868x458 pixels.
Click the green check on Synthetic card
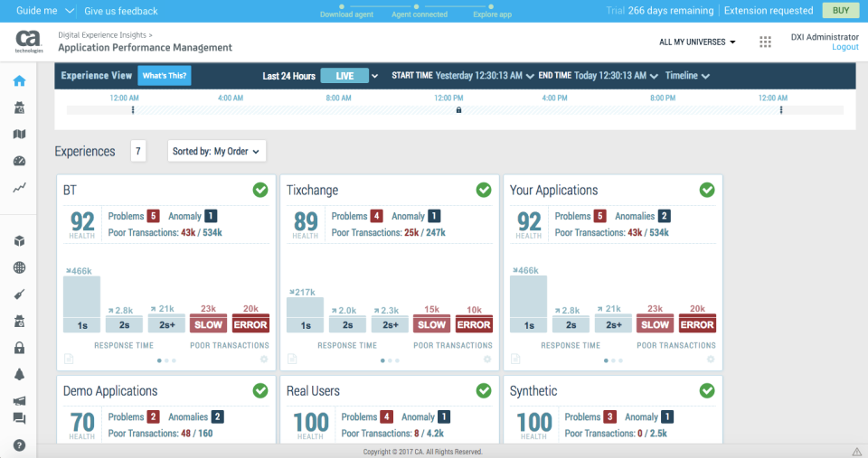pyautogui.click(x=707, y=390)
